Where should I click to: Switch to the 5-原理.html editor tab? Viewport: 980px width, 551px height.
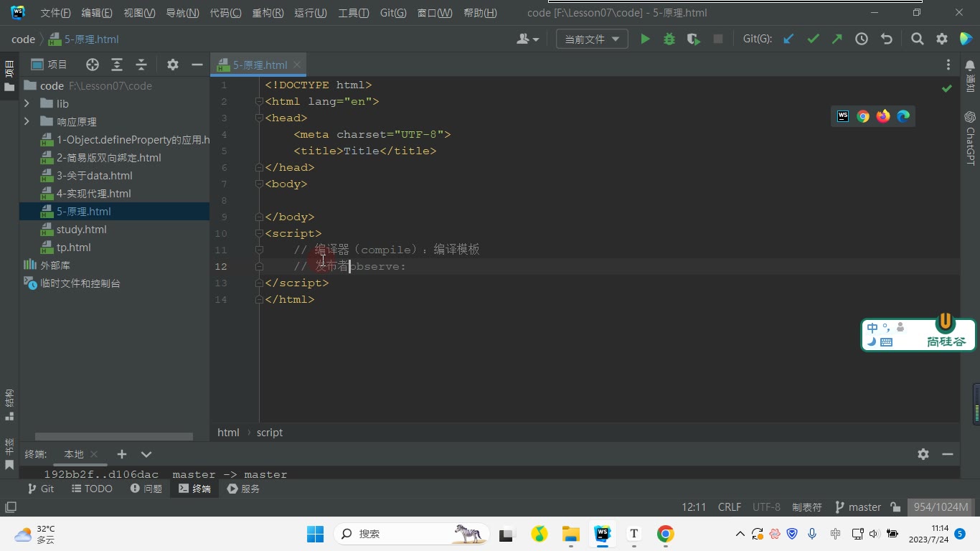click(x=258, y=65)
